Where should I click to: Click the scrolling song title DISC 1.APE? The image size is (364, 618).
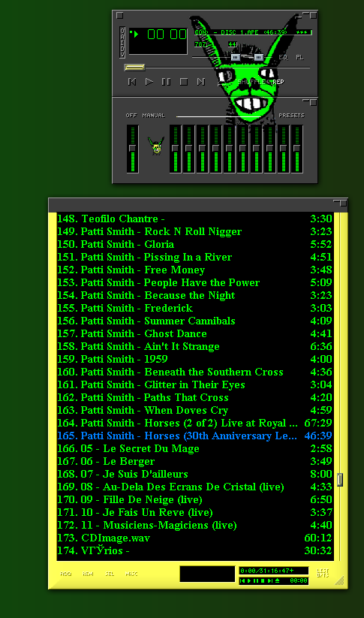252,32
